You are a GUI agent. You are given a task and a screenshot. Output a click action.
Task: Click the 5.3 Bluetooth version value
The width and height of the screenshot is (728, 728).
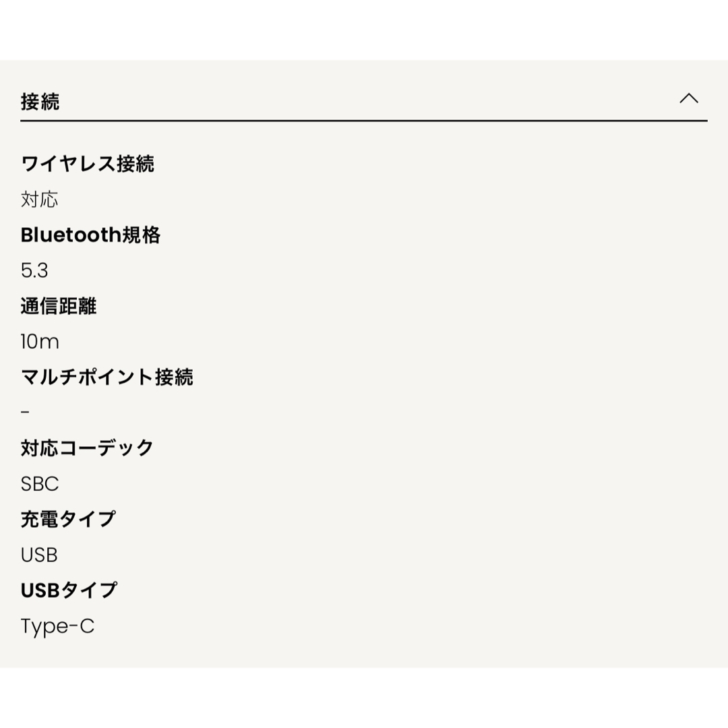(34, 271)
